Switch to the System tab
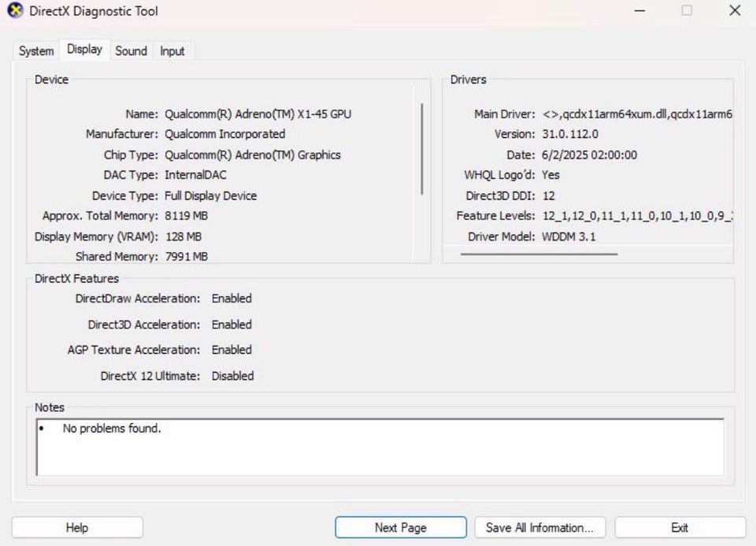756x546 pixels. pyautogui.click(x=36, y=50)
